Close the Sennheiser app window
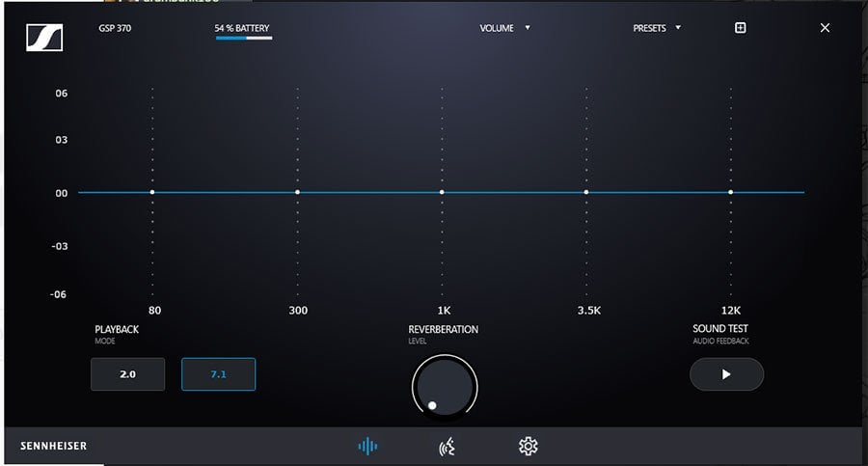Screen dimensions: 868x466 (825, 28)
